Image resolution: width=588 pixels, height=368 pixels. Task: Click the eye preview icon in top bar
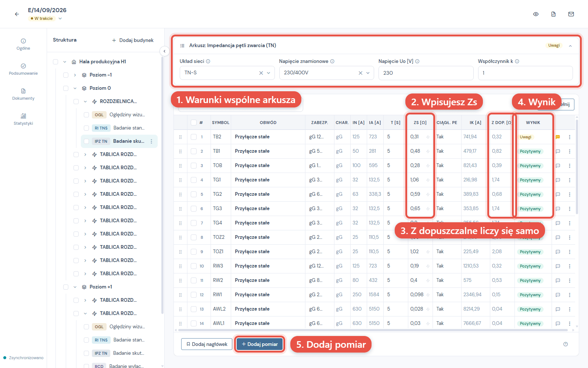coord(536,14)
